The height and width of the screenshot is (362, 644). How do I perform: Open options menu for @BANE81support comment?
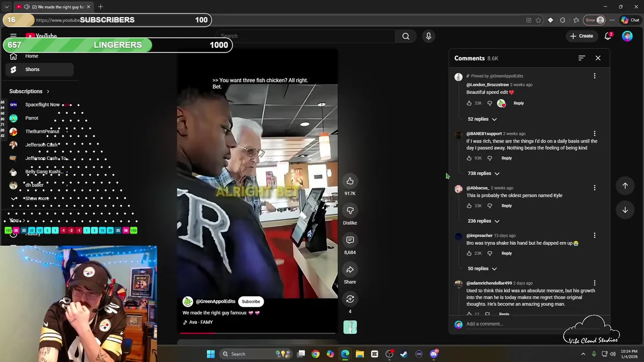594,134
